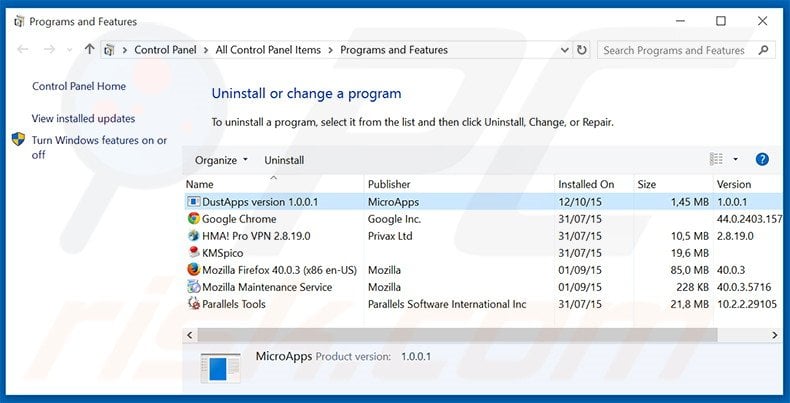790x403 pixels.
Task: Select the KMSpico row
Action: pyautogui.click(x=483, y=253)
